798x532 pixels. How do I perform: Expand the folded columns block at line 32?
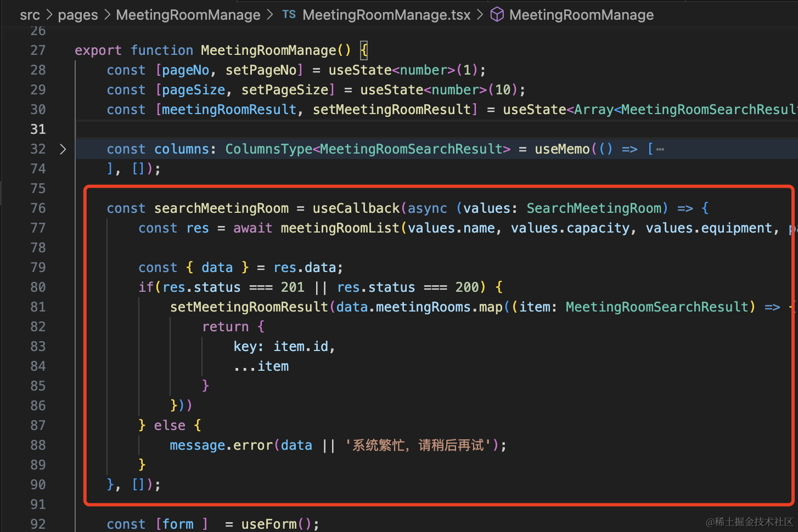63,149
